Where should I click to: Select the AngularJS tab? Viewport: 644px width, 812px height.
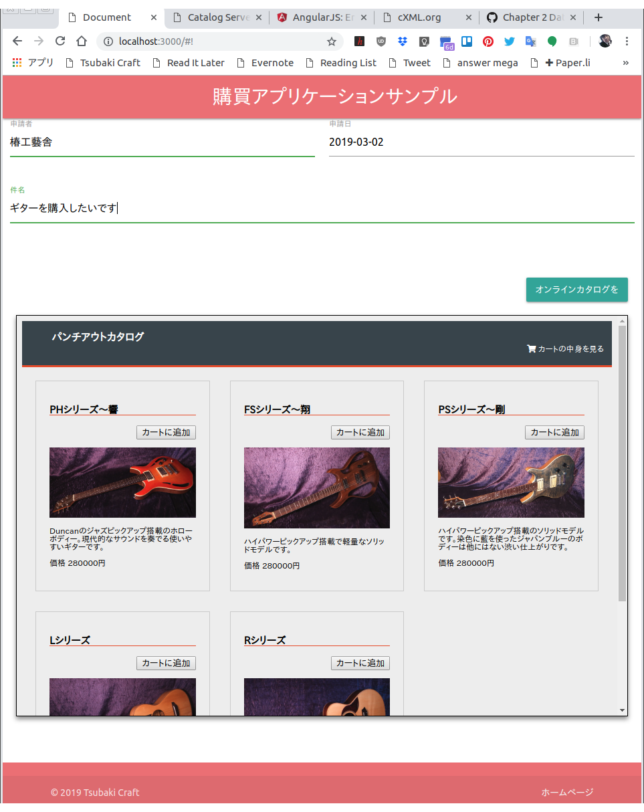point(321,17)
